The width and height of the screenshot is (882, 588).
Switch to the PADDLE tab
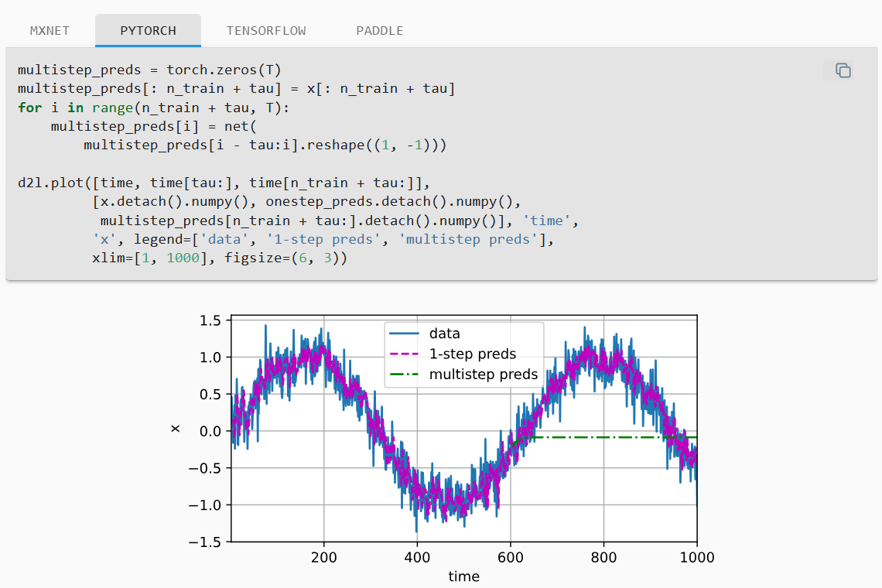click(x=380, y=30)
